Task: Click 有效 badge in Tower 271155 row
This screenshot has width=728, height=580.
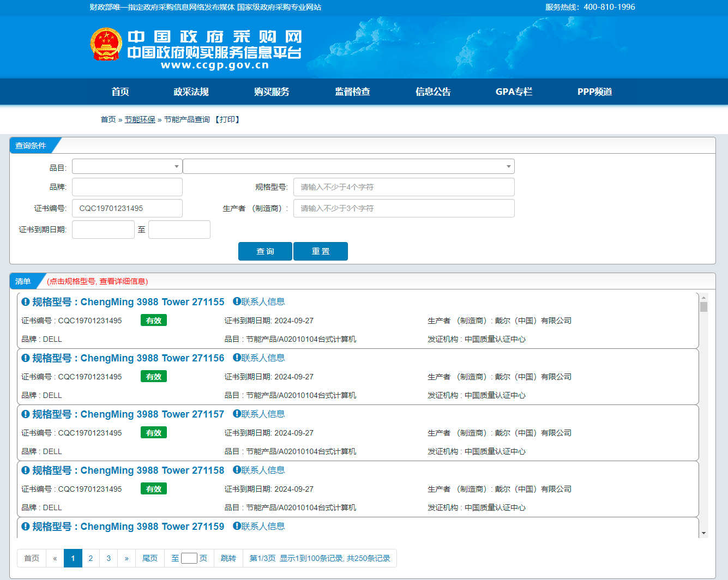Action: pyautogui.click(x=154, y=321)
